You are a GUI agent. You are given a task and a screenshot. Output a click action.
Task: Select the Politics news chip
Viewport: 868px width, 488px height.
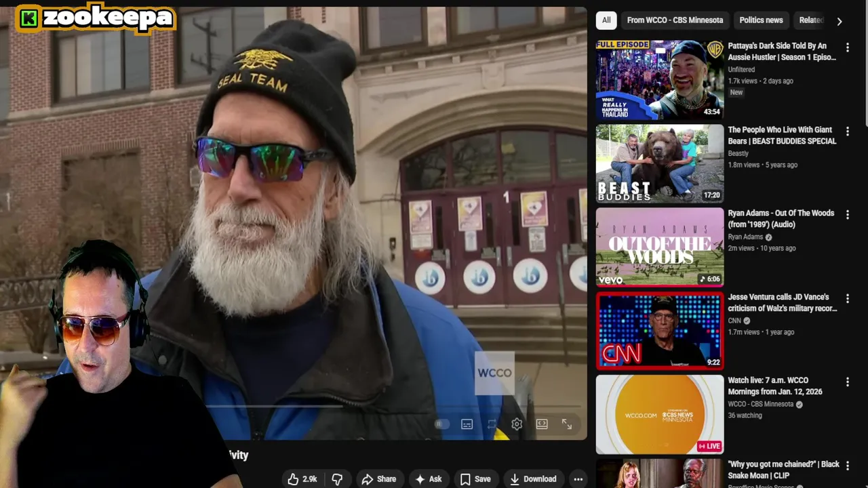click(x=761, y=20)
